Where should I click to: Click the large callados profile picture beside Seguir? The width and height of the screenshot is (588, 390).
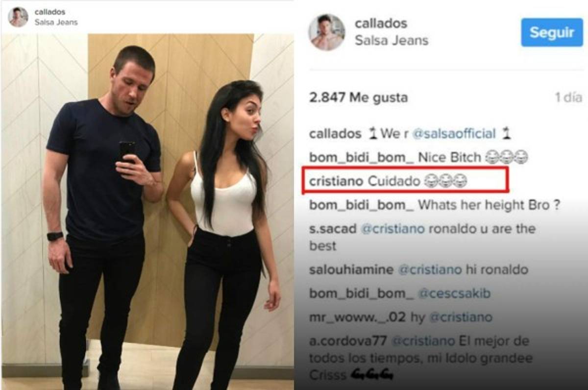click(327, 32)
